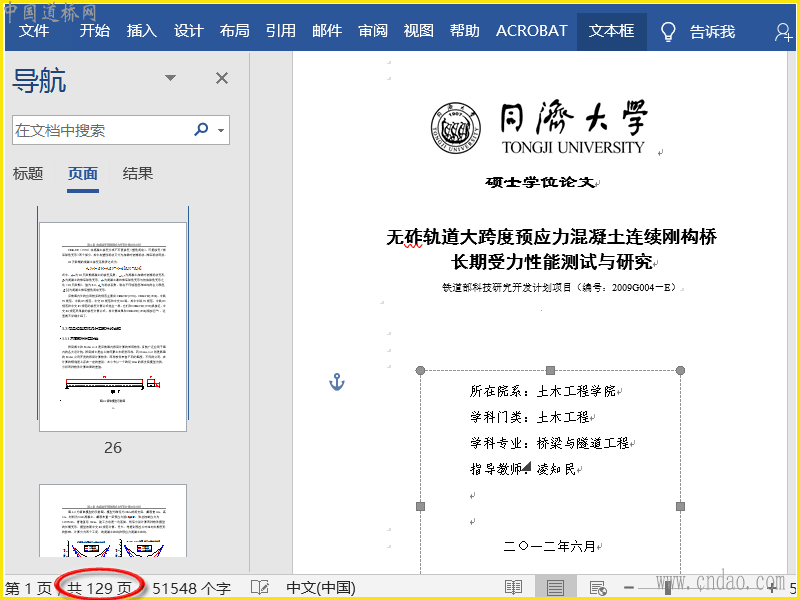
Task: Click the magnifier search icon
Action: coord(202,129)
